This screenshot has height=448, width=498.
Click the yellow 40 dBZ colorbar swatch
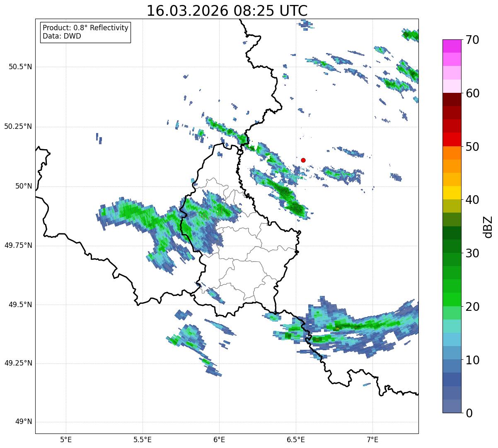tap(452, 193)
